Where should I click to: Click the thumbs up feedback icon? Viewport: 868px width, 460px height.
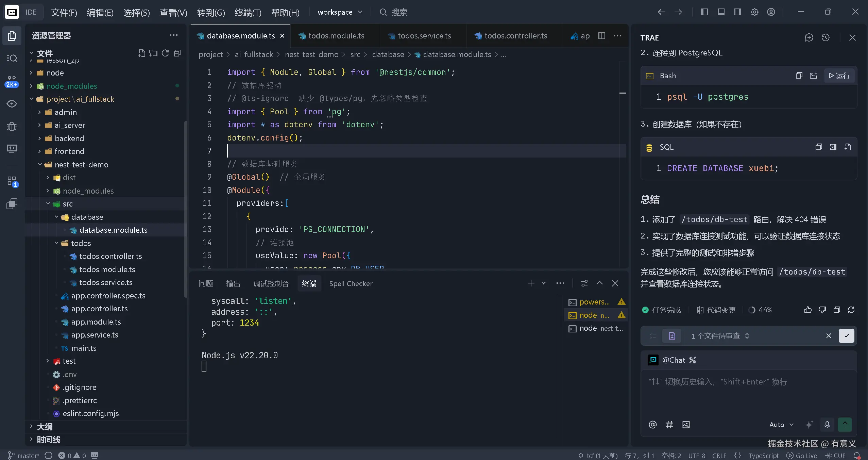[808, 310]
